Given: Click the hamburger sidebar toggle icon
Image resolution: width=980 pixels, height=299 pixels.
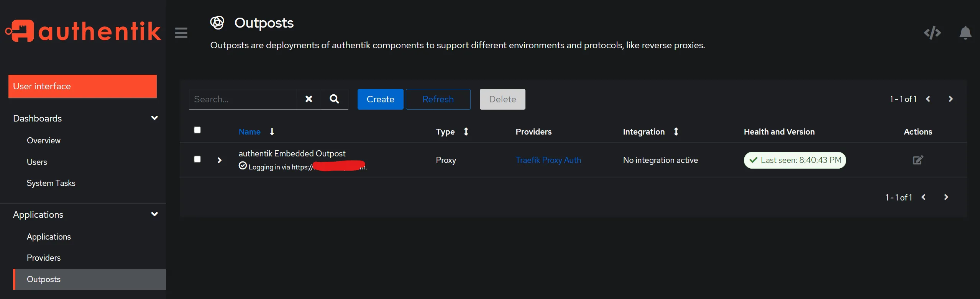Looking at the screenshot, I should click(181, 33).
